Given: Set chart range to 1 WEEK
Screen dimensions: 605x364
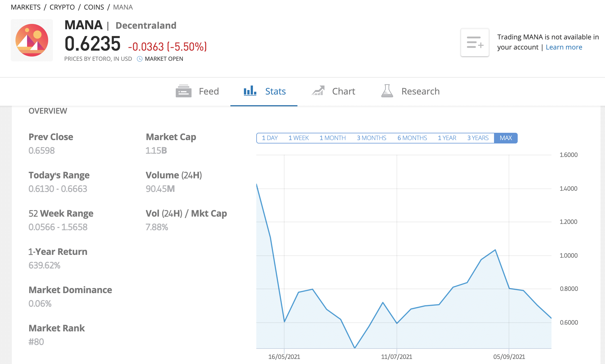Looking at the screenshot, I should point(299,138).
